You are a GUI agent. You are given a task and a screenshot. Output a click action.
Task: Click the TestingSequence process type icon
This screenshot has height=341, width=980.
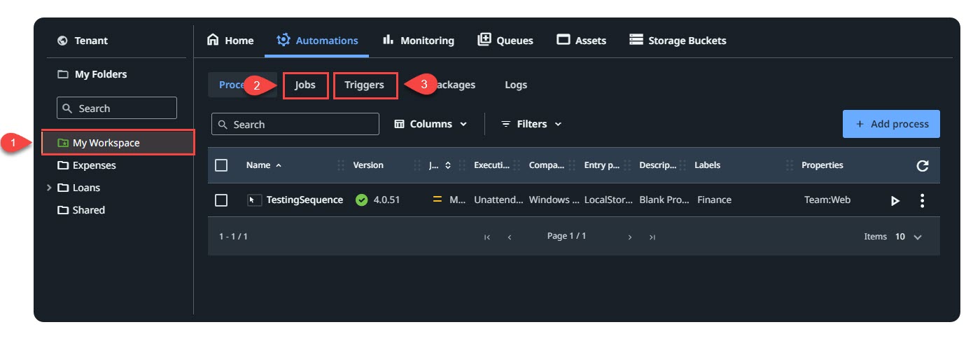point(253,200)
